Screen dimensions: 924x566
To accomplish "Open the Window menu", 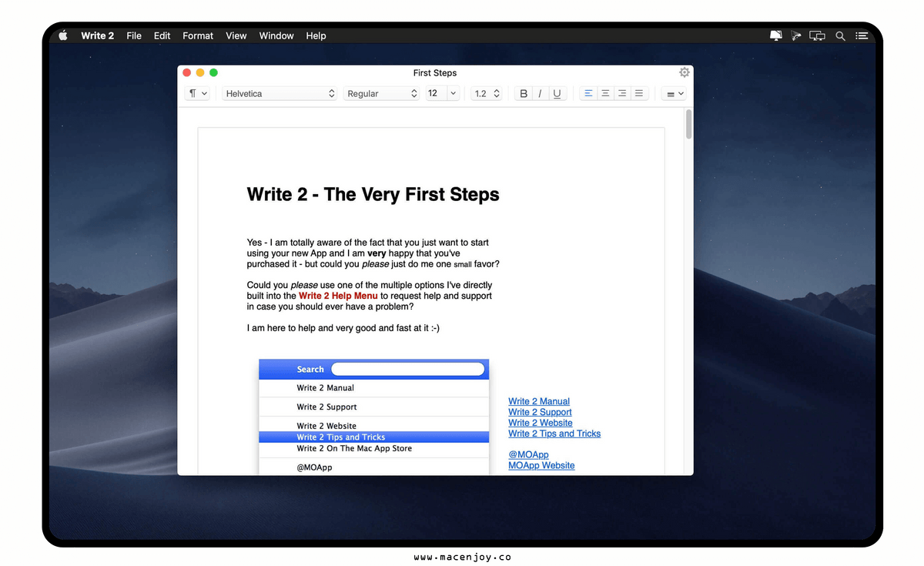I will pyautogui.click(x=276, y=35).
